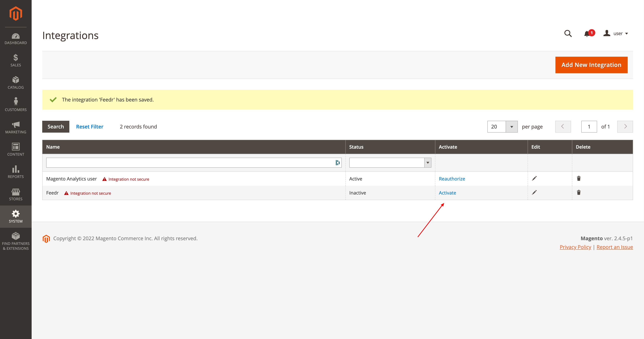Click the Search button
The height and width of the screenshot is (339, 644).
56,127
